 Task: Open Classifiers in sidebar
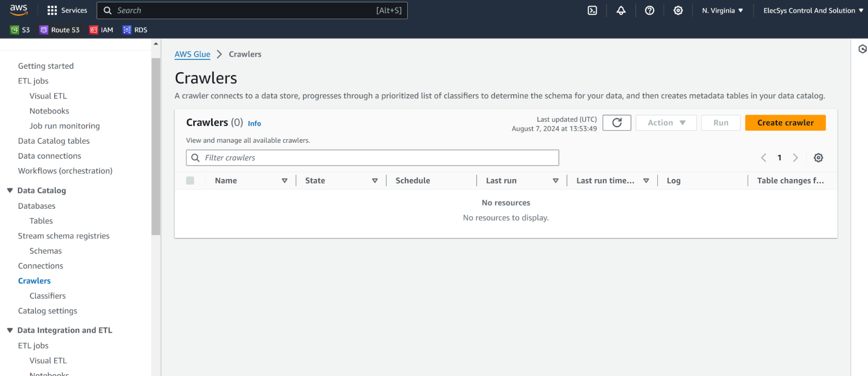pyautogui.click(x=48, y=296)
